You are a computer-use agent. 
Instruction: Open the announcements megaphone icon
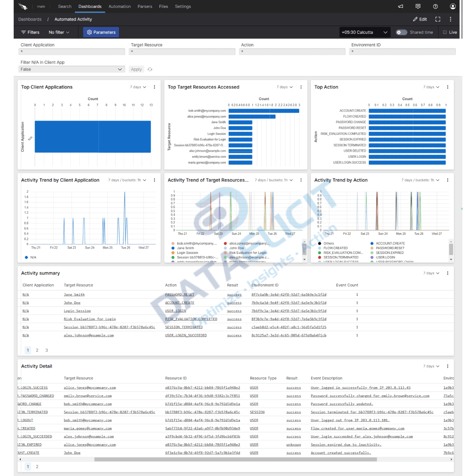coord(400,6)
